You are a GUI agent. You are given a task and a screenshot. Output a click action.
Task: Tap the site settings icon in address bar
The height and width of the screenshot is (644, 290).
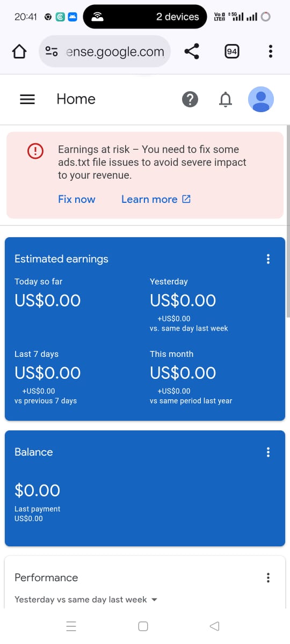point(52,52)
